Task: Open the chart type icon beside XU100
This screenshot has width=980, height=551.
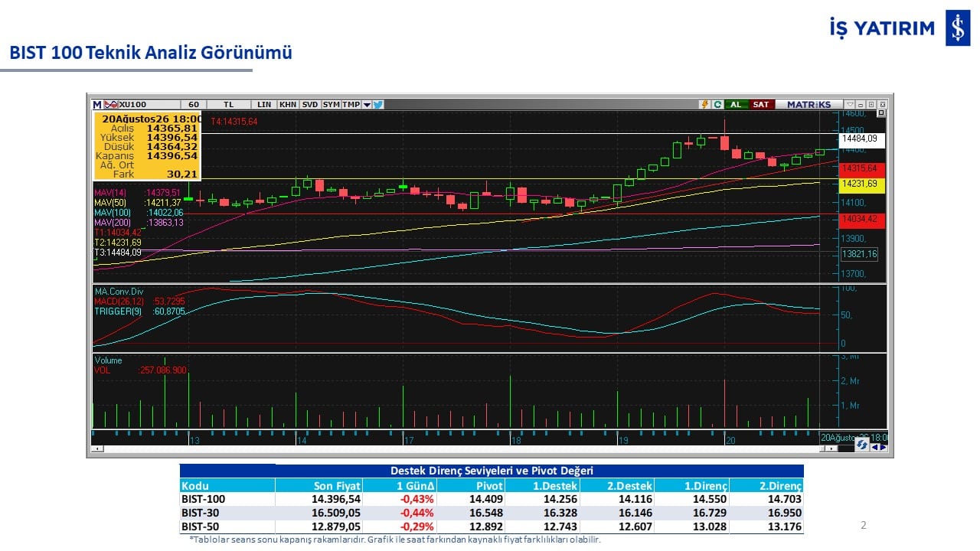Action: pos(111,104)
